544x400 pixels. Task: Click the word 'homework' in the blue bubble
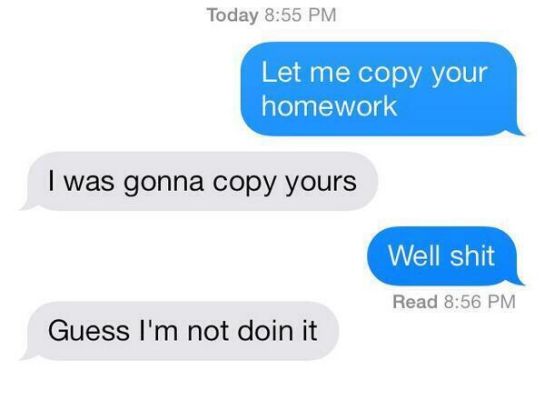pyautogui.click(x=329, y=106)
